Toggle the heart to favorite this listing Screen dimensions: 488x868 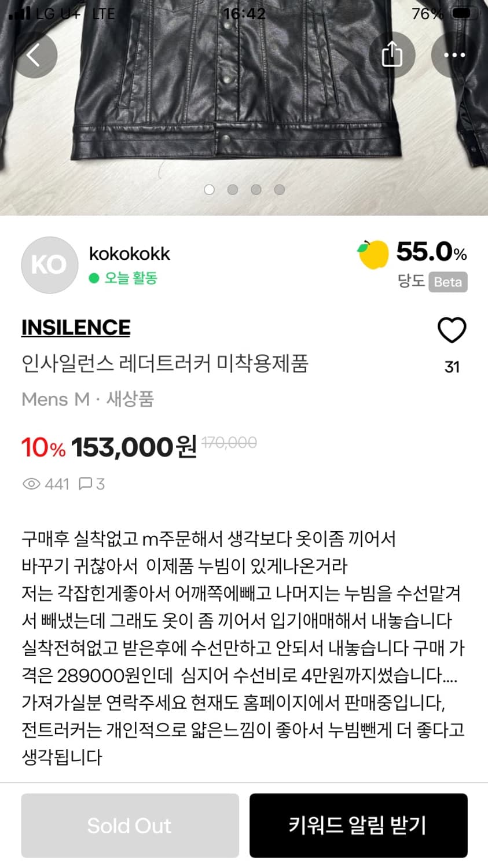[x=452, y=329]
